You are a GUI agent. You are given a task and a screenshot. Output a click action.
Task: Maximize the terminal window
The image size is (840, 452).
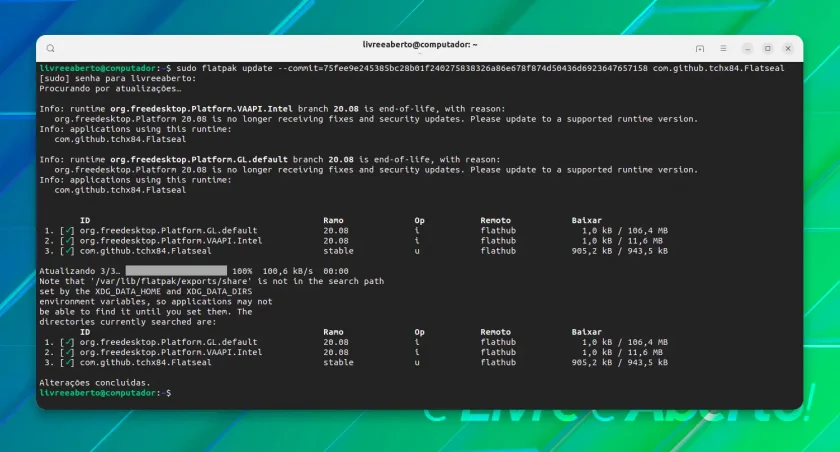(768, 48)
